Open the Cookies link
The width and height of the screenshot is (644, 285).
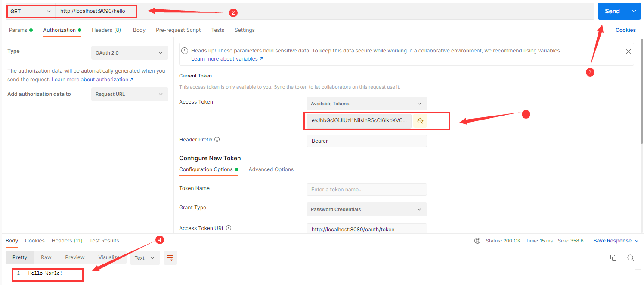(625, 30)
